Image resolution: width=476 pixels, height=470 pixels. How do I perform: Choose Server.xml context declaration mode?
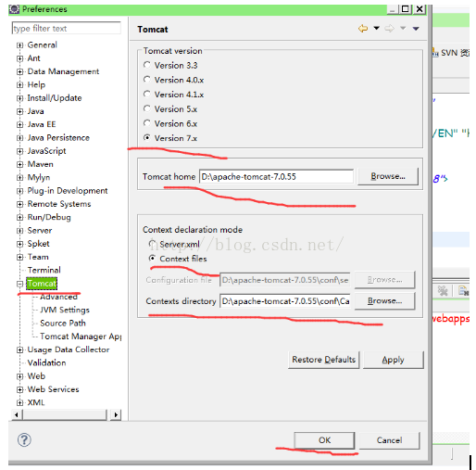[x=152, y=244]
